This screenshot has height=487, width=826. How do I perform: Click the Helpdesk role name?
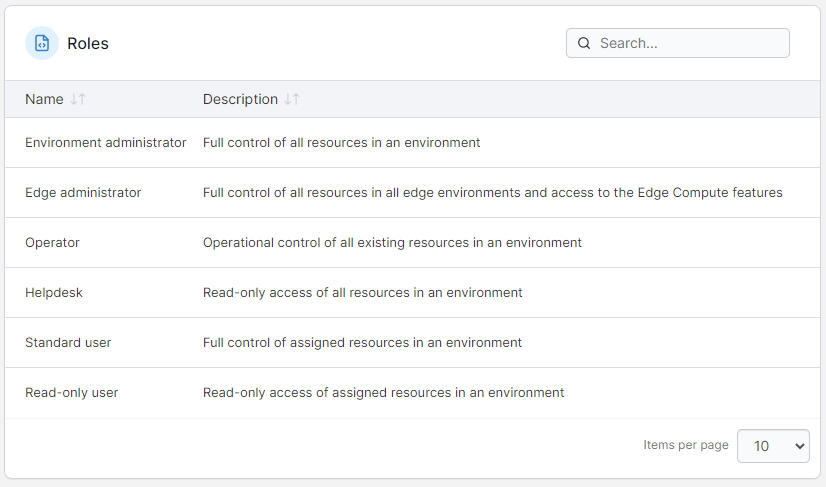point(53,293)
